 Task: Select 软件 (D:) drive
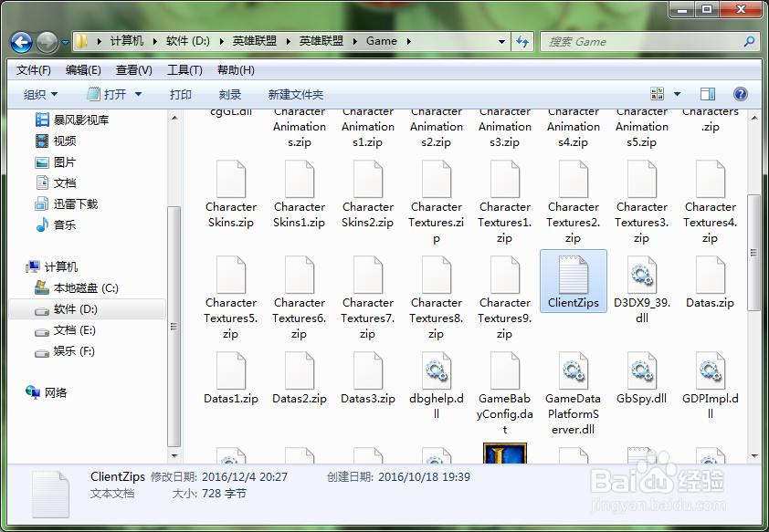88,309
